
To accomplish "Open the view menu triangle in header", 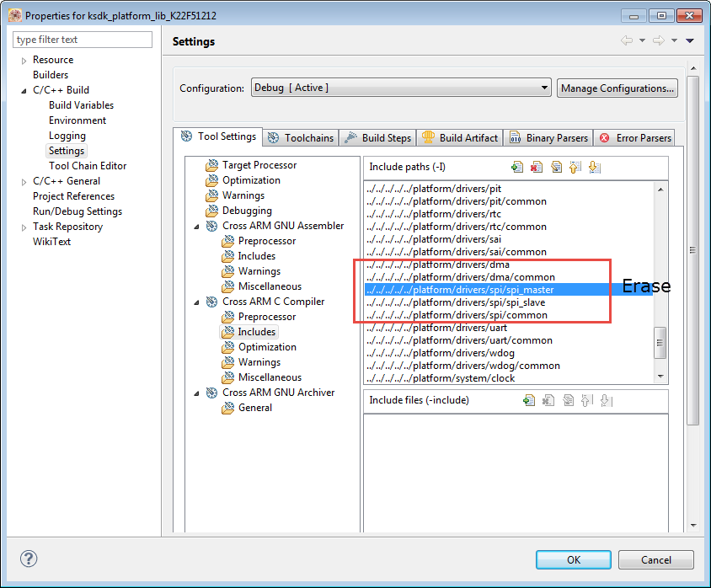I will [690, 40].
